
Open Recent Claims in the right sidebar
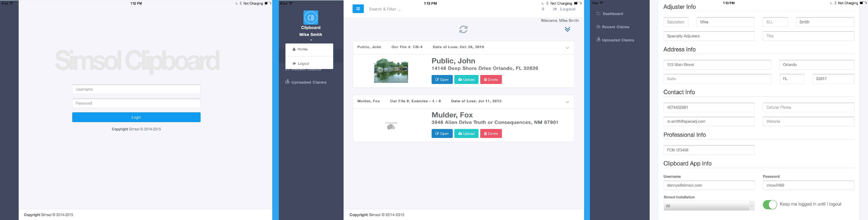coord(613,27)
